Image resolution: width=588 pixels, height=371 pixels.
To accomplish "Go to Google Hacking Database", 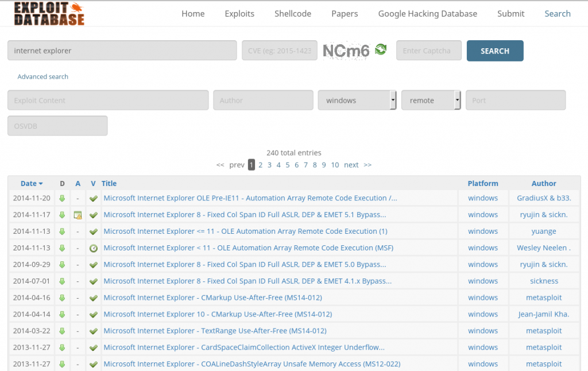I will pos(427,14).
